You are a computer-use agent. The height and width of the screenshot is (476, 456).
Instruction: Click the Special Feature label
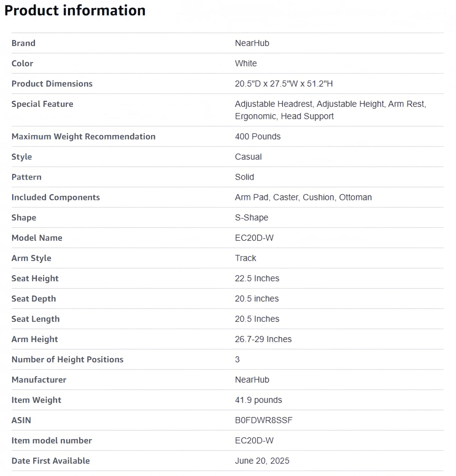[x=42, y=104]
